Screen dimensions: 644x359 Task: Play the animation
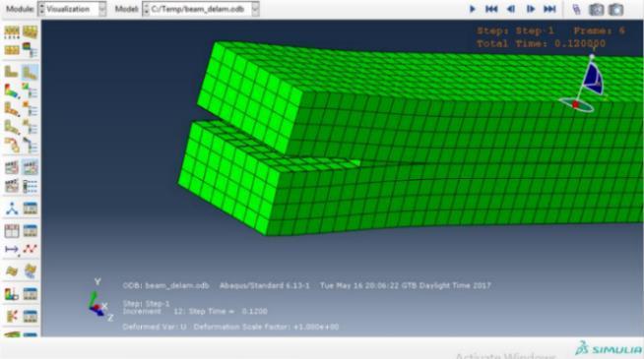pos(473,9)
